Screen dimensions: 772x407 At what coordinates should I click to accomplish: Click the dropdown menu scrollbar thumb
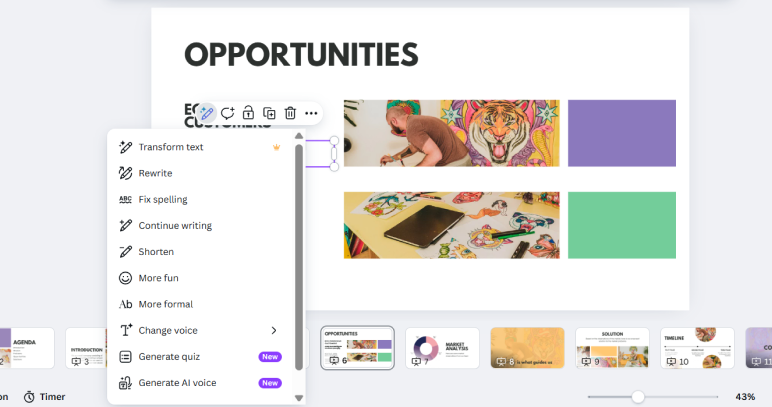[299, 257]
